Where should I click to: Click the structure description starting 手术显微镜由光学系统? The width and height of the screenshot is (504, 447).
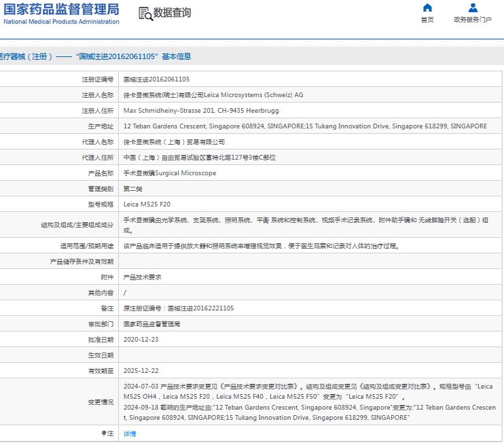coord(306,225)
